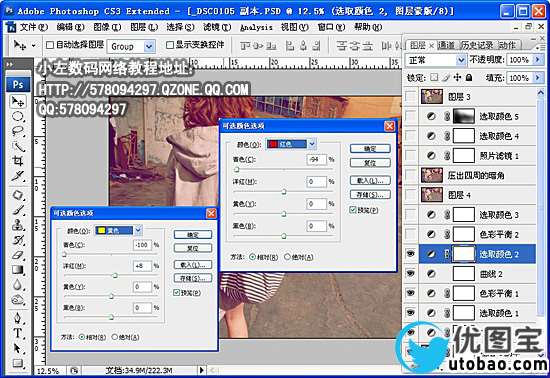Select the Gradient tool
Image resolution: width=550 pixels, height=378 pixels.
(18, 269)
